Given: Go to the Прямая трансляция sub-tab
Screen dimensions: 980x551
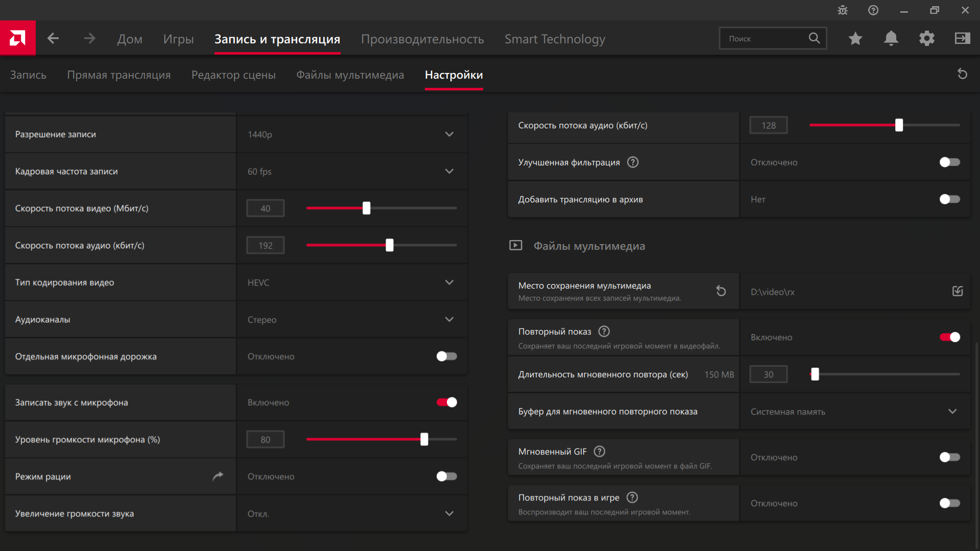Looking at the screenshot, I should pos(118,75).
